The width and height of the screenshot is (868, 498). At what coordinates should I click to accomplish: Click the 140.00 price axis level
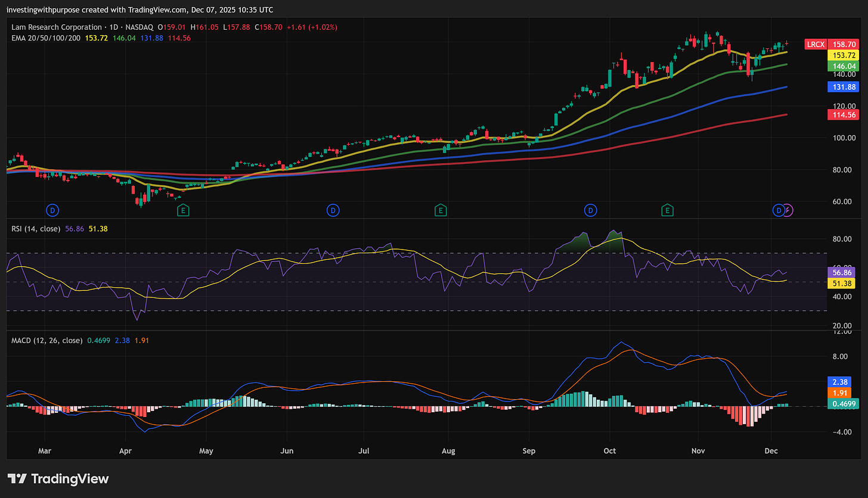[844, 74]
